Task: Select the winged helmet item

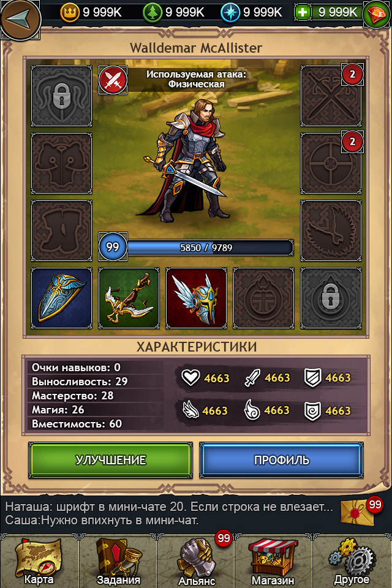Action: [196, 298]
